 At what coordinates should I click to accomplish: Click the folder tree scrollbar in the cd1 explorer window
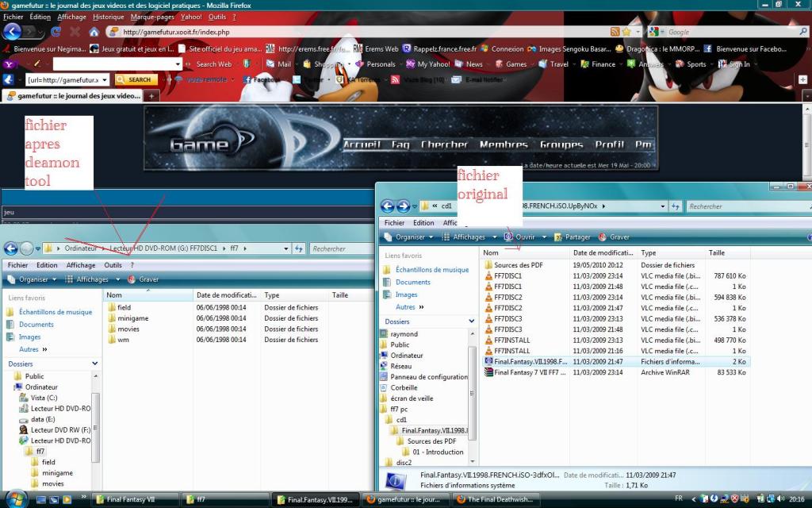click(x=472, y=395)
